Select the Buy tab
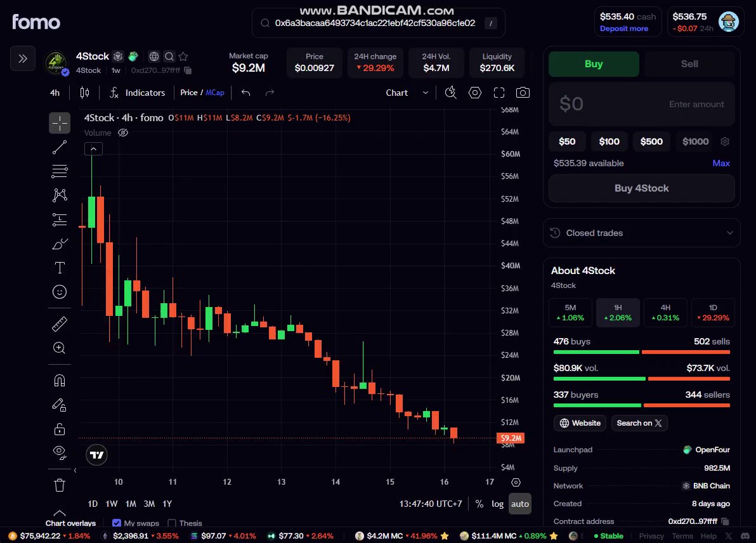 pos(594,63)
